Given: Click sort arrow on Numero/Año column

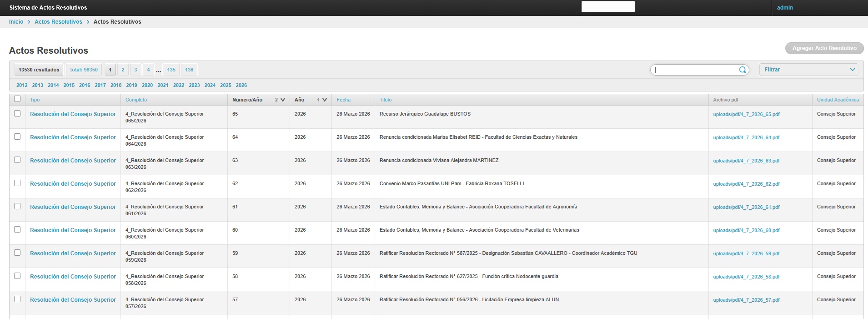Looking at the screenshot, I should 283,100.
